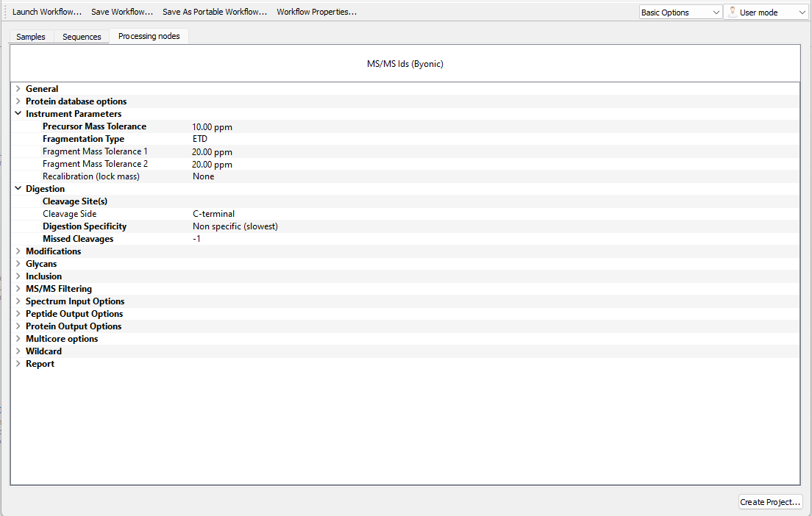Click Launch Workflow in the toolbar
812x516 pixels.
[x=46, y=11]
